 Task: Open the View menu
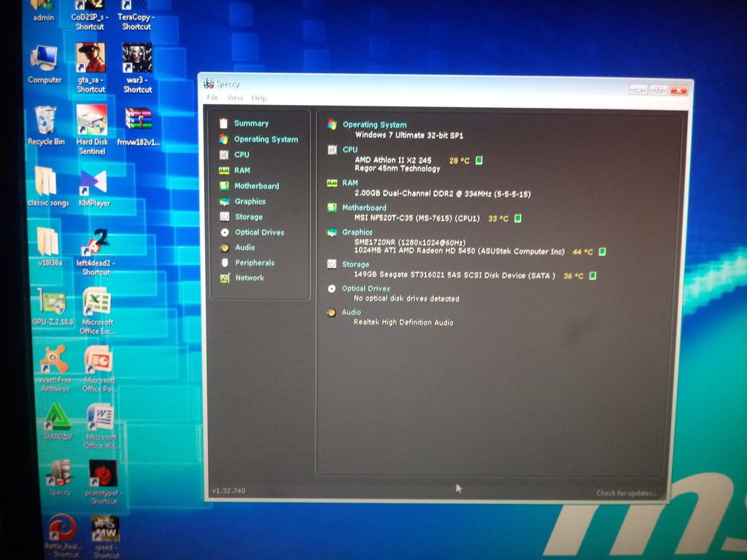point(235,98)
